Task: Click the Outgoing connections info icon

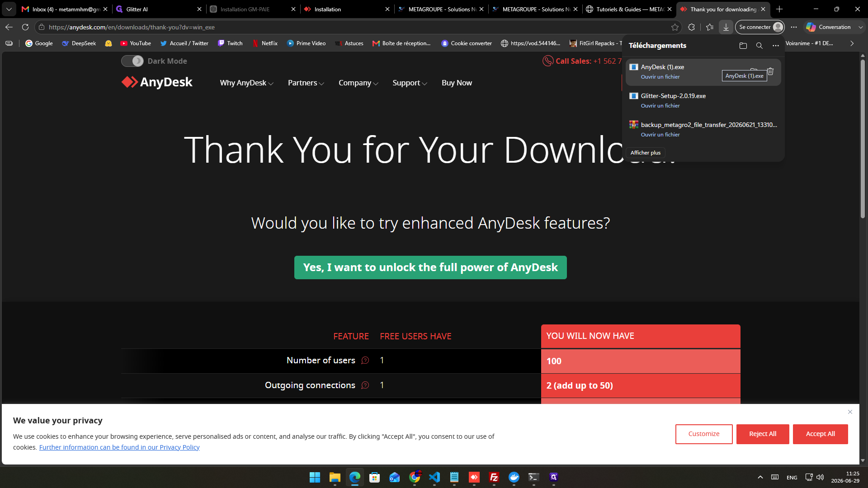Action: pos(365,385)
